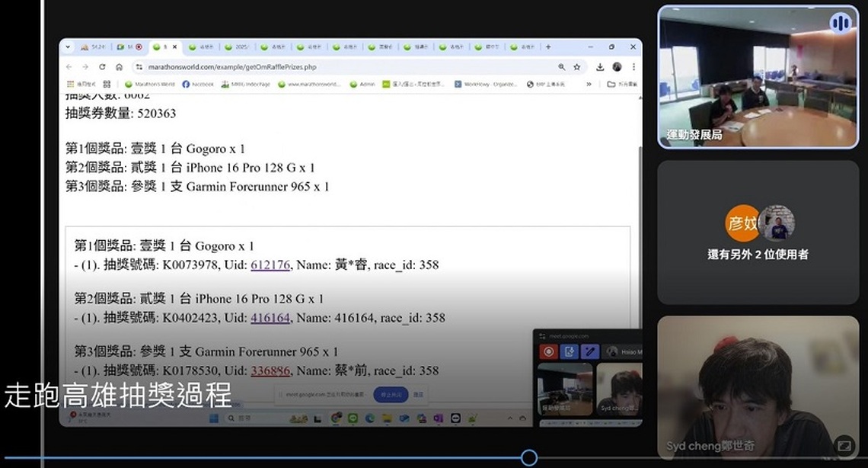Open the LINE app on the taskbar

[x=353, y=418]
